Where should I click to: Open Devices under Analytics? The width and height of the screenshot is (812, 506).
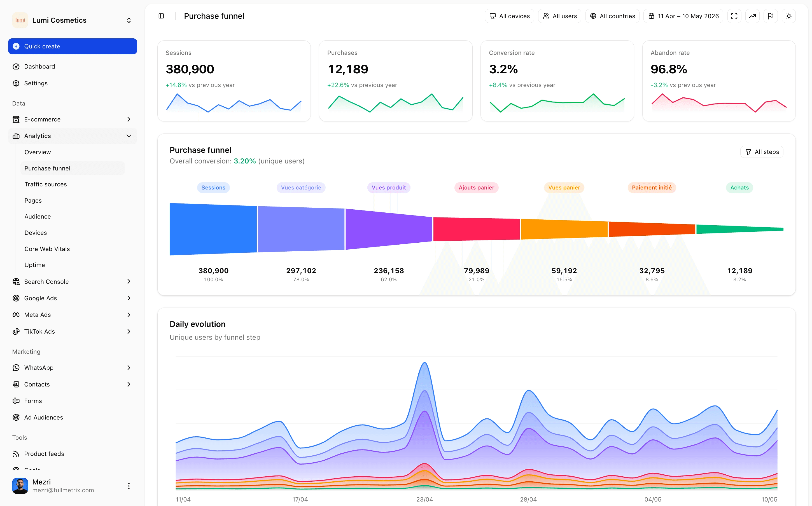point(73,233)
